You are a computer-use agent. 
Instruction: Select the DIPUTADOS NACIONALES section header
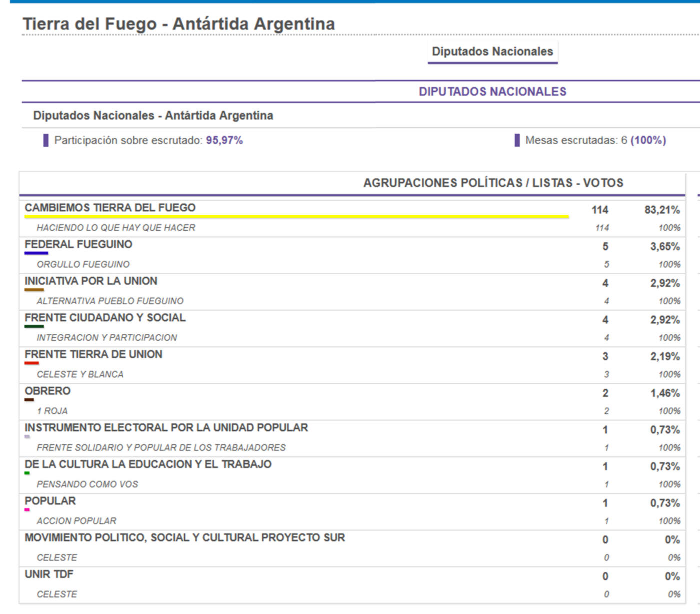(x=492, y=92)
